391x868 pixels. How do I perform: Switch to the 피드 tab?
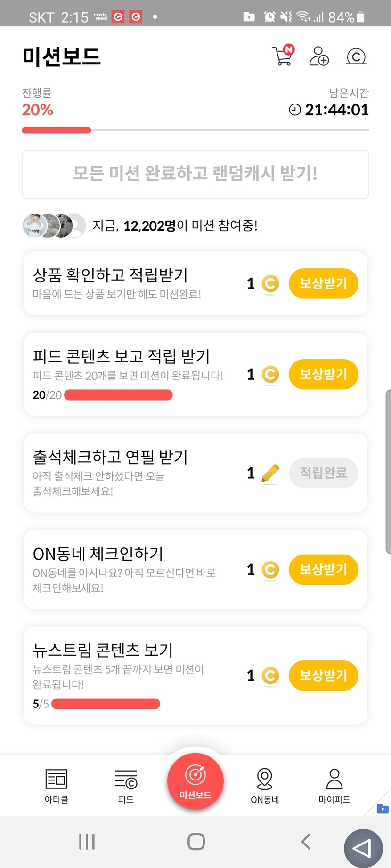(x=126, y=786)
